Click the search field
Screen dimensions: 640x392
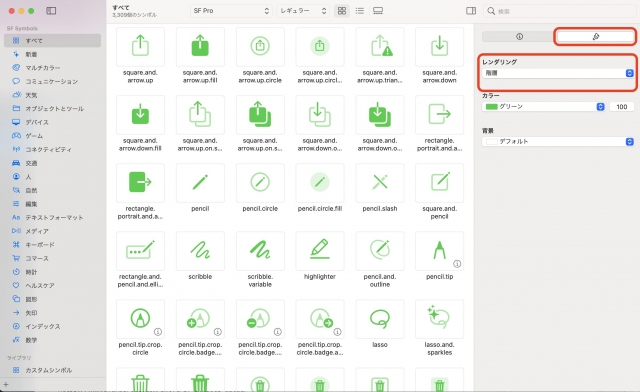(560, 11)
